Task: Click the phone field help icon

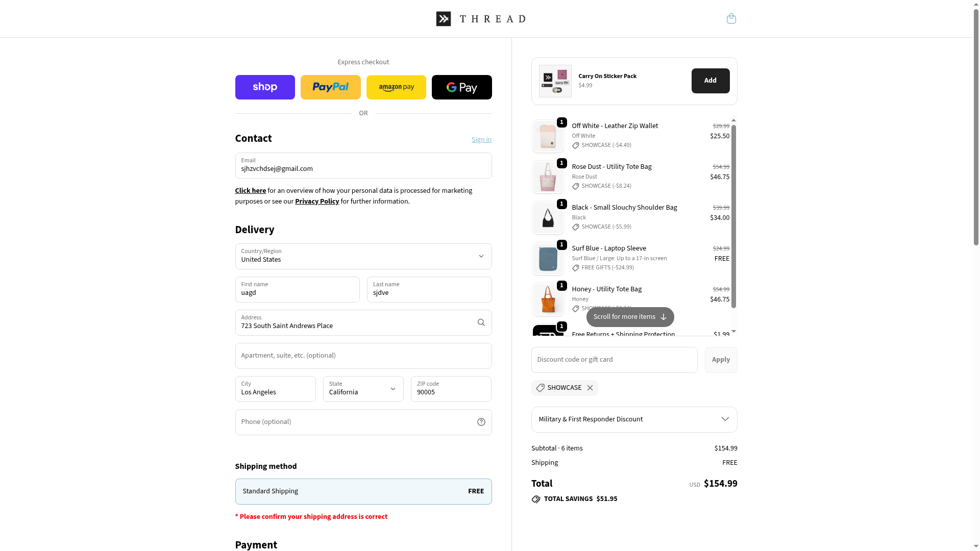Action: point(481,422)
